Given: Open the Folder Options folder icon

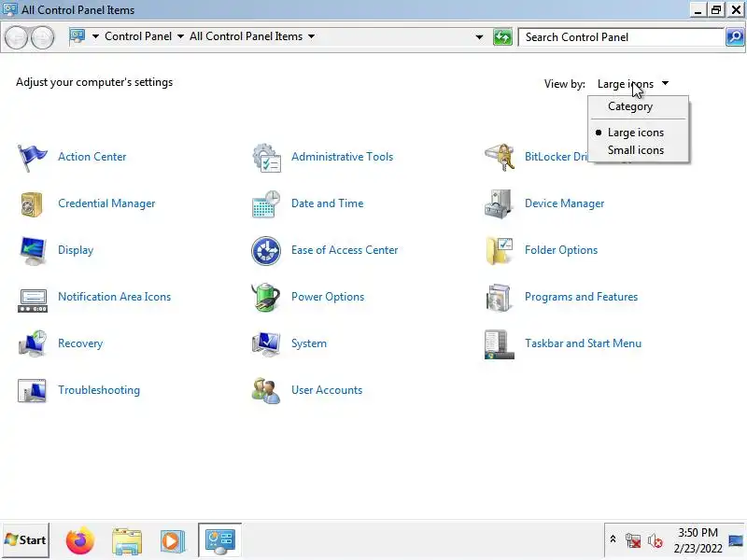Looking at the screenshot, I should coord(500,250).
